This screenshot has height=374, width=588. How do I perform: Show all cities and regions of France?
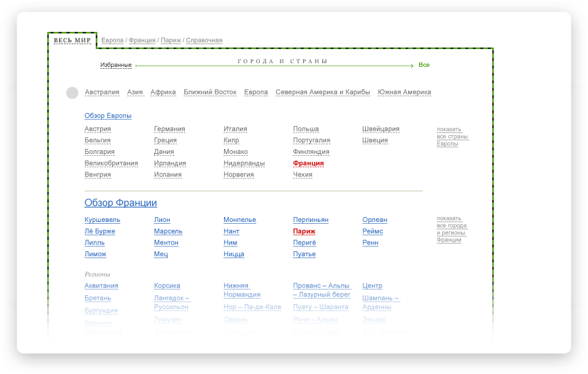pyautogui.click(x=452, y=229)
